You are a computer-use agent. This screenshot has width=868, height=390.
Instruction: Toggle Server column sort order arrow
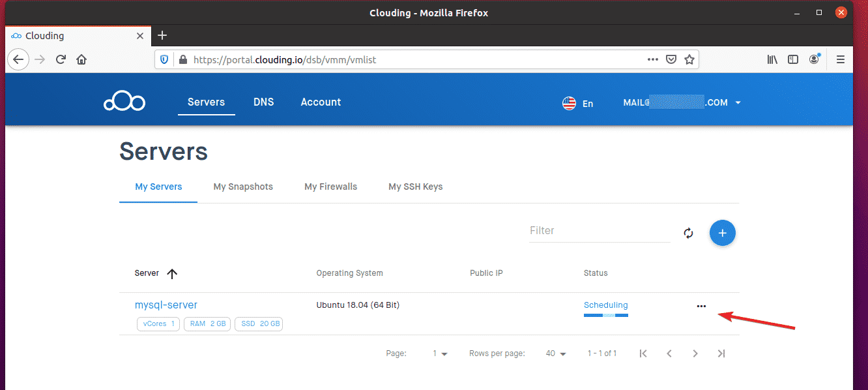[172, 274]
